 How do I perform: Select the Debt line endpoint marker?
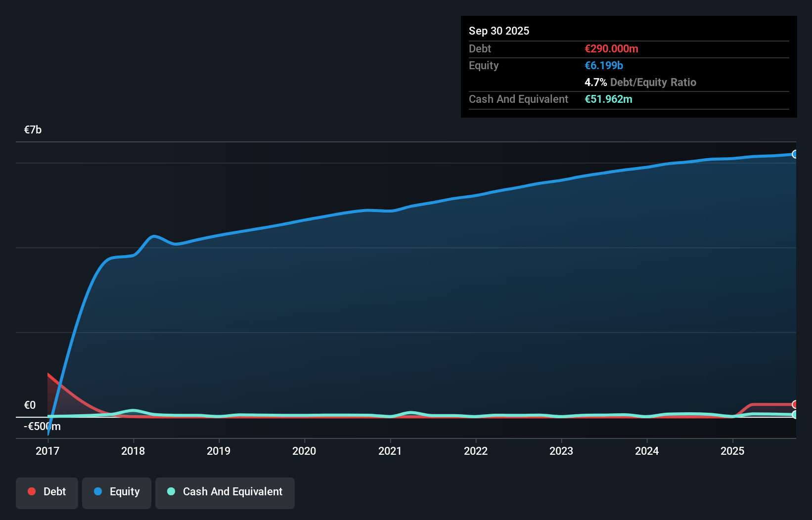(x=795, y=403)
